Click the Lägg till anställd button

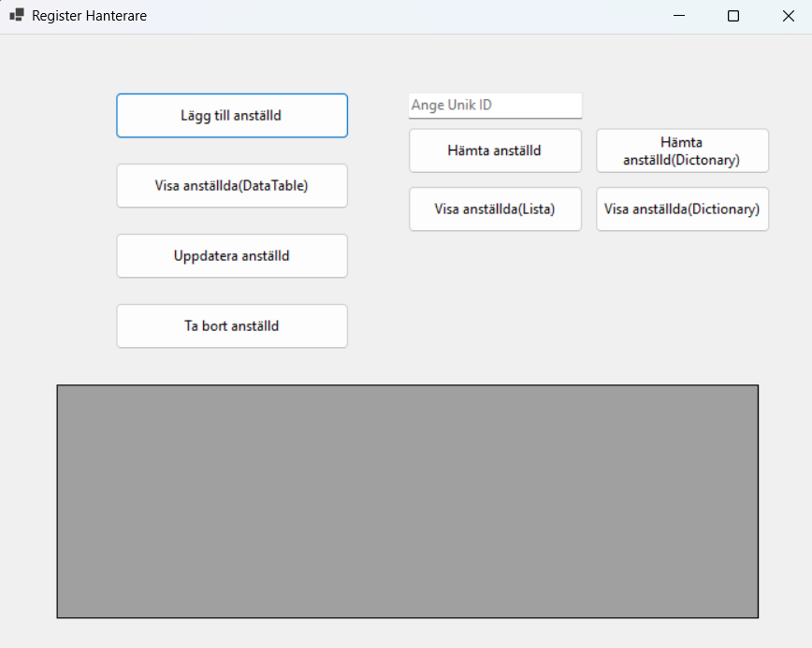click(x=231, y=116)
